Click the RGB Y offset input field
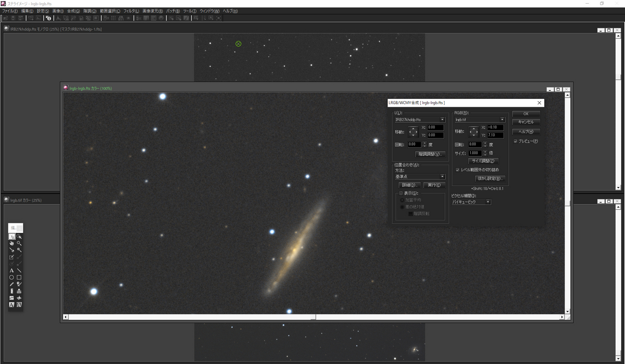This screenshot has width=625, height=364. click(495, 135)
